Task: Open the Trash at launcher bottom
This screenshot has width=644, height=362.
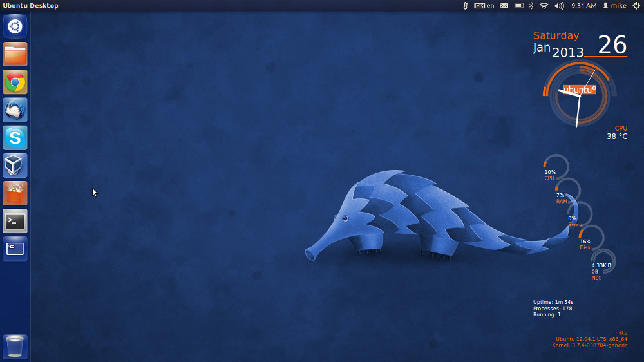Action: pos(15,346)
